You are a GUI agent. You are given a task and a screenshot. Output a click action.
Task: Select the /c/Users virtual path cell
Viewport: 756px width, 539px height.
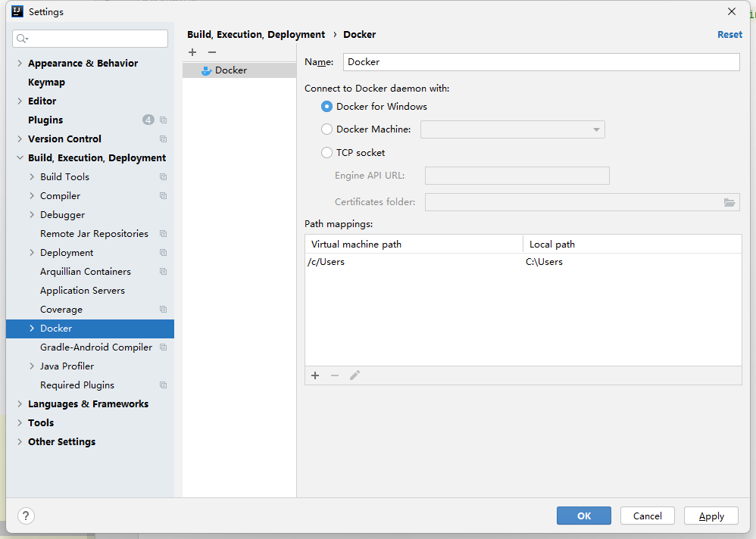414,262
